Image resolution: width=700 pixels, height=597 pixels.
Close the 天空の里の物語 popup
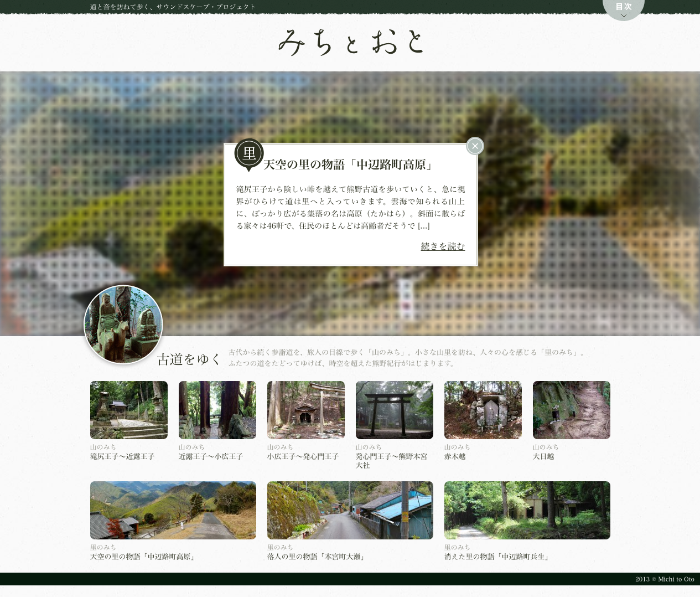click(475, 146)
